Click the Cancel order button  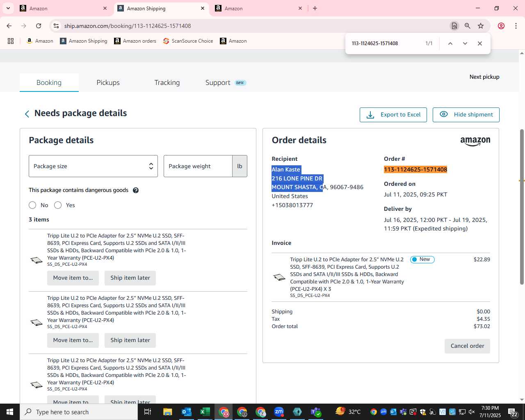467,346
